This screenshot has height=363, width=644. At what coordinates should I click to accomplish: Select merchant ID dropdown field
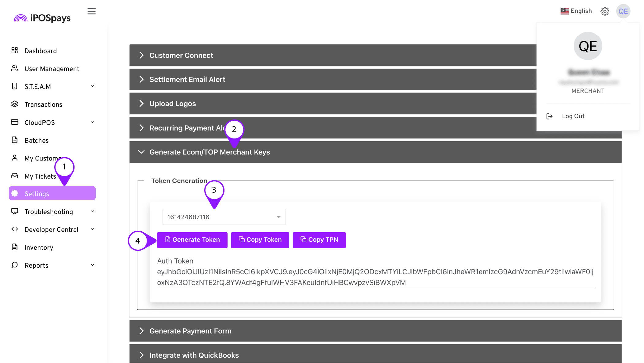click(223, 216)
